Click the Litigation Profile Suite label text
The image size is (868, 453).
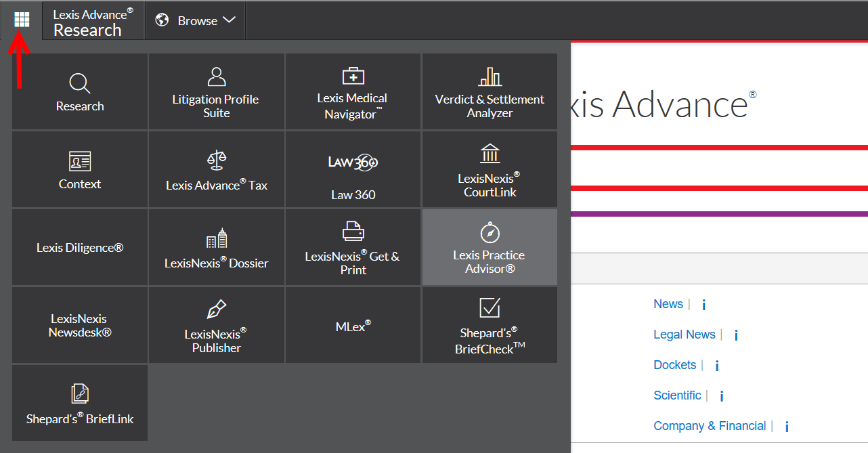click(216, 106)
